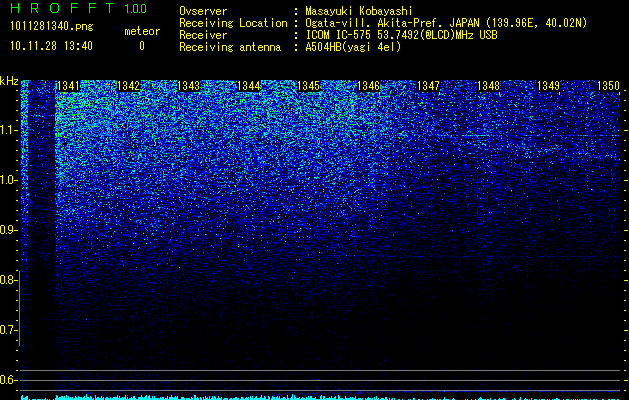Click the version number 1.0.0
This screenshot has height=400, width=629.
(x=135, y=9)
